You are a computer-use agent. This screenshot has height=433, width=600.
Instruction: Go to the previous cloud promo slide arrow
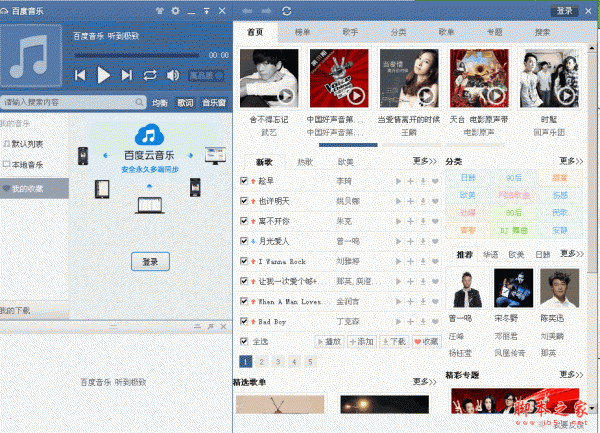(x=106, y=155)
